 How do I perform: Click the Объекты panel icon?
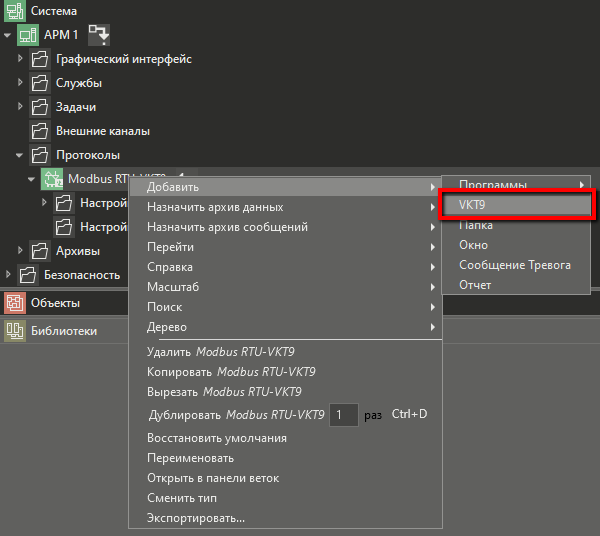[14, 303]
